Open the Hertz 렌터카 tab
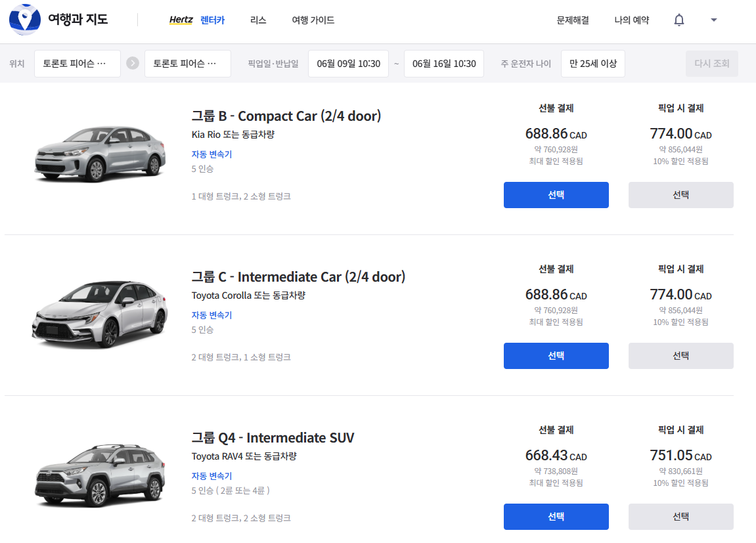Image resolution: width=756 pixels, height=543 pixels. [197, 20]
